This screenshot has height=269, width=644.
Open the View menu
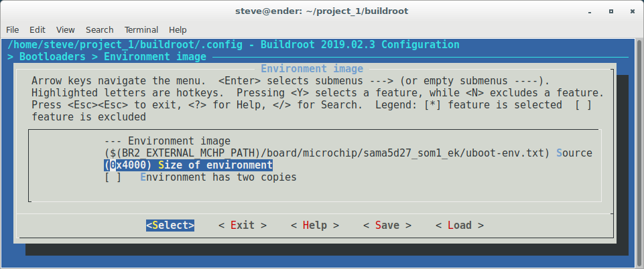point(66,30)
